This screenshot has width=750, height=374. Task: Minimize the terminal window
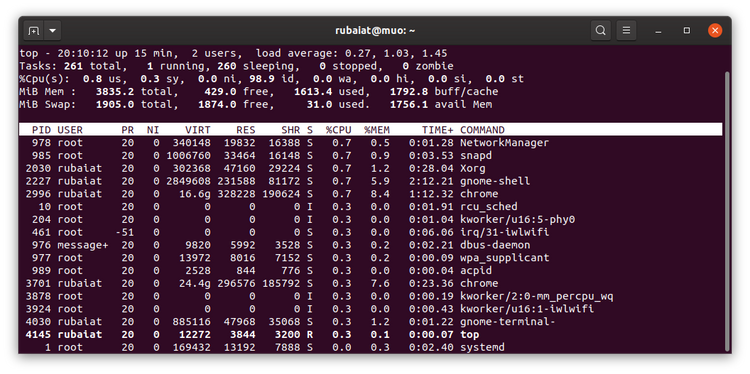coord(659,31)
